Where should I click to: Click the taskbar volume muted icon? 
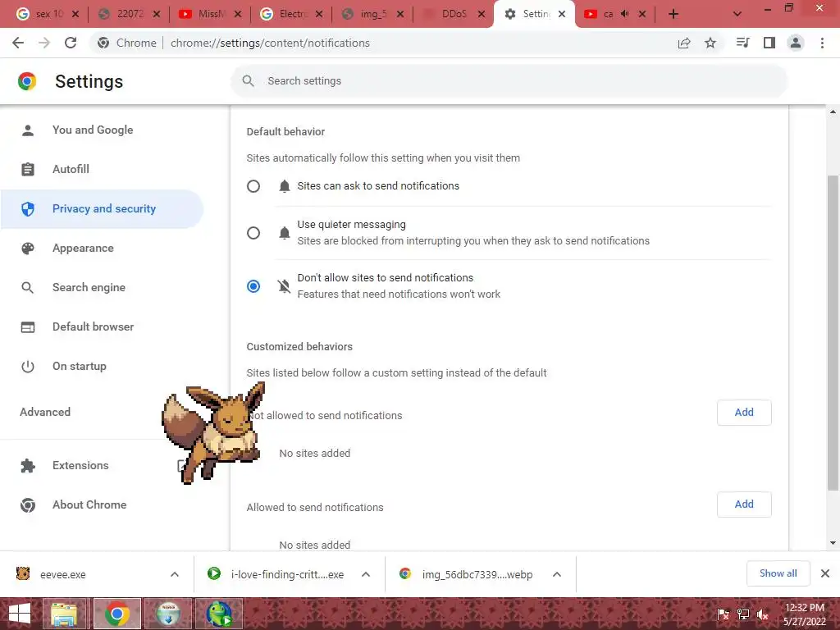[x=762, y=614]
